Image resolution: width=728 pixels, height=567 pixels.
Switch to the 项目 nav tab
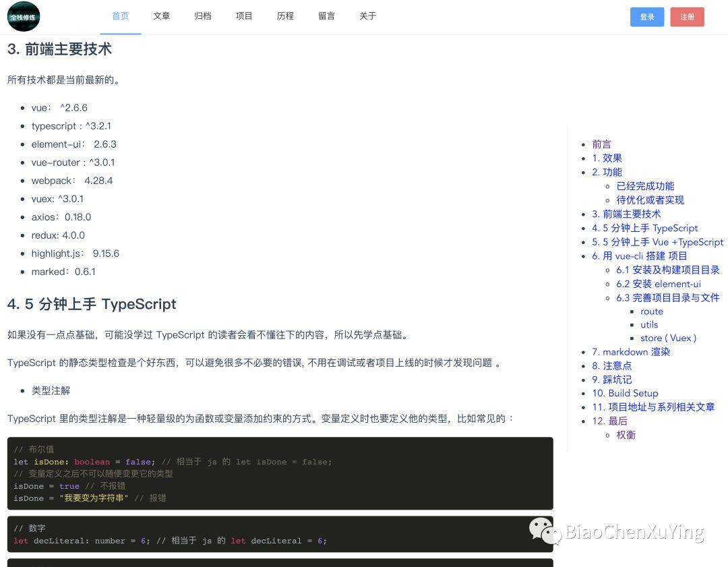(x=244, y=16)
